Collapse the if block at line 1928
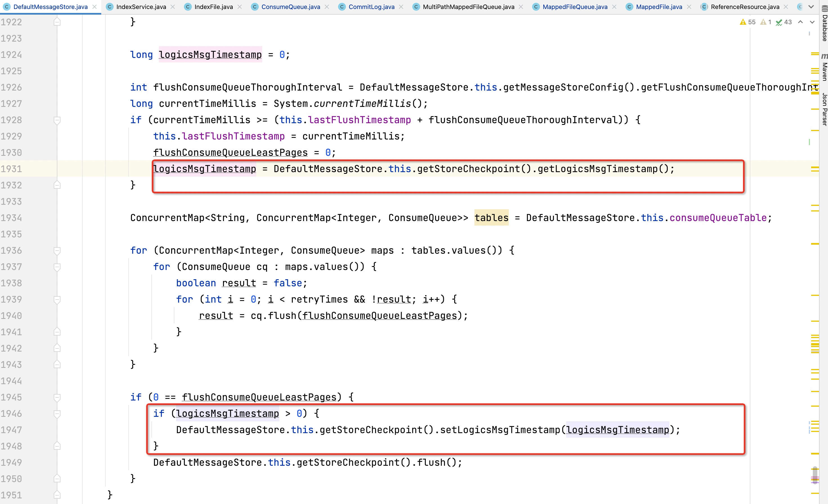Viewport: 828px width, 504px height. pyautogui.click(x=57, y=120)
